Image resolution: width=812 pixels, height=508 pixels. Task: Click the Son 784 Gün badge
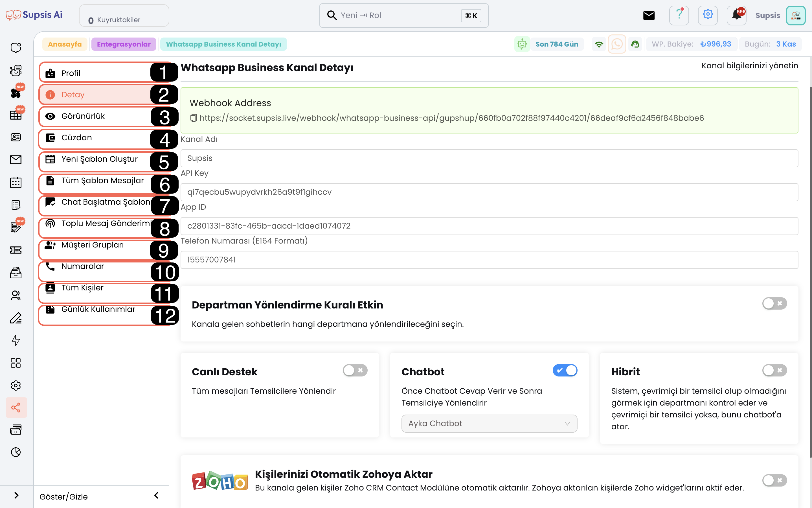[x=556, y=44]
